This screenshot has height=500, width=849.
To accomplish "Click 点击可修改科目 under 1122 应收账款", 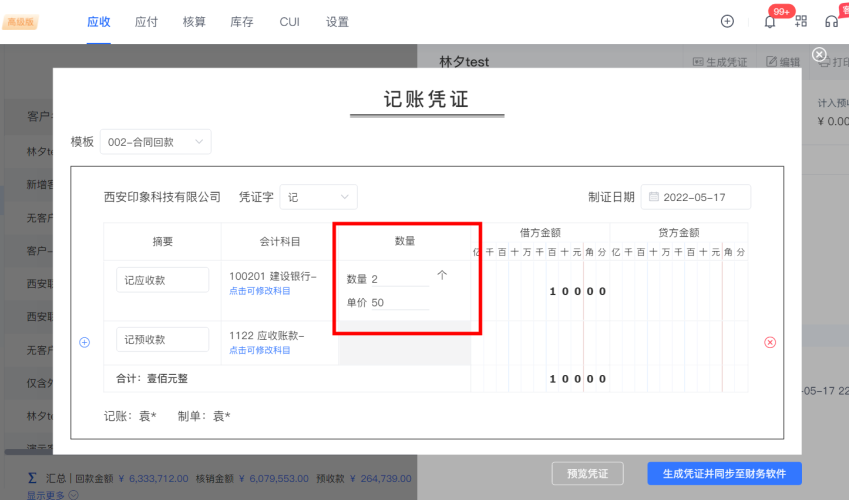I will click(x=260, y=350).
